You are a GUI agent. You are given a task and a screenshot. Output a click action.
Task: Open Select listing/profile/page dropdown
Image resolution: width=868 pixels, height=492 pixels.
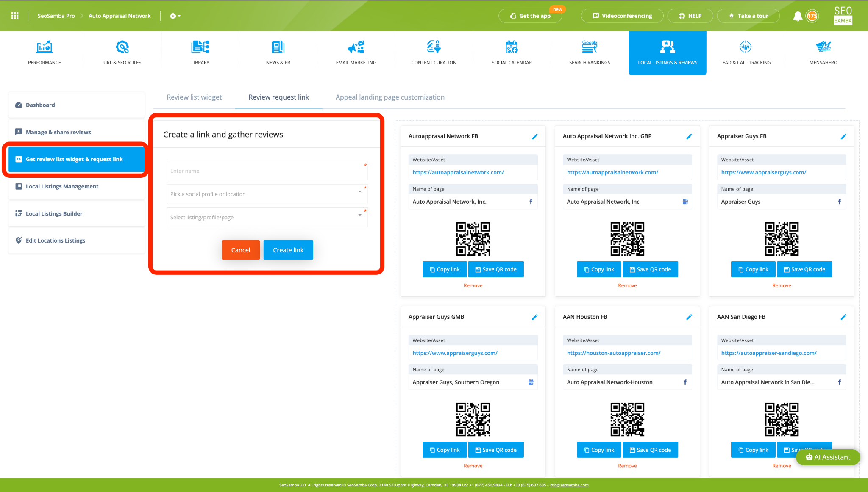267,217
